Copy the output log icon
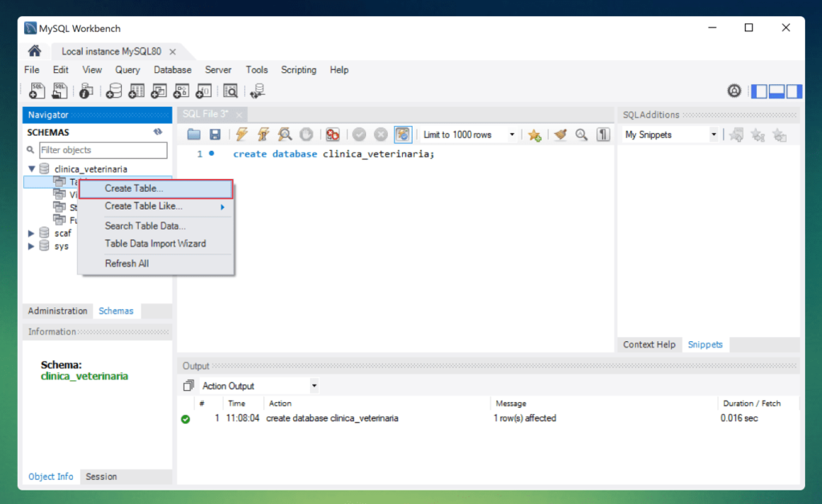Viewport: 822px width, 504px height. (188, 385)
